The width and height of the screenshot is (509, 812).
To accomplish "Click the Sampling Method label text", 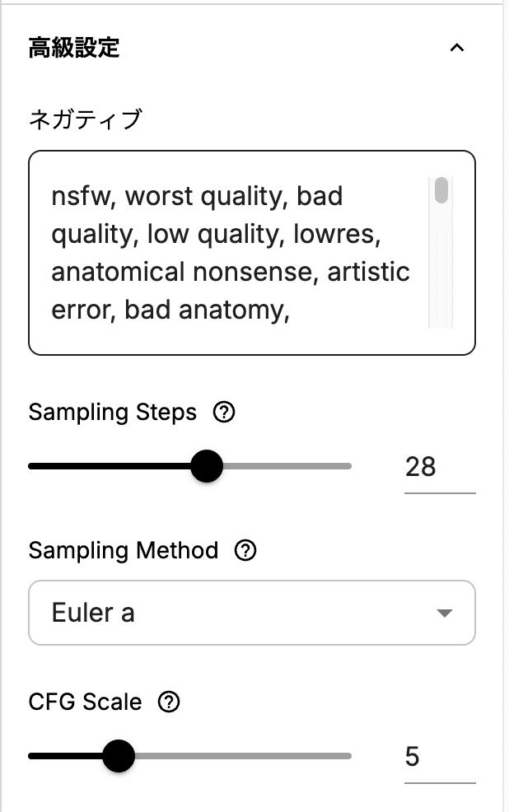I will [124, 550].
